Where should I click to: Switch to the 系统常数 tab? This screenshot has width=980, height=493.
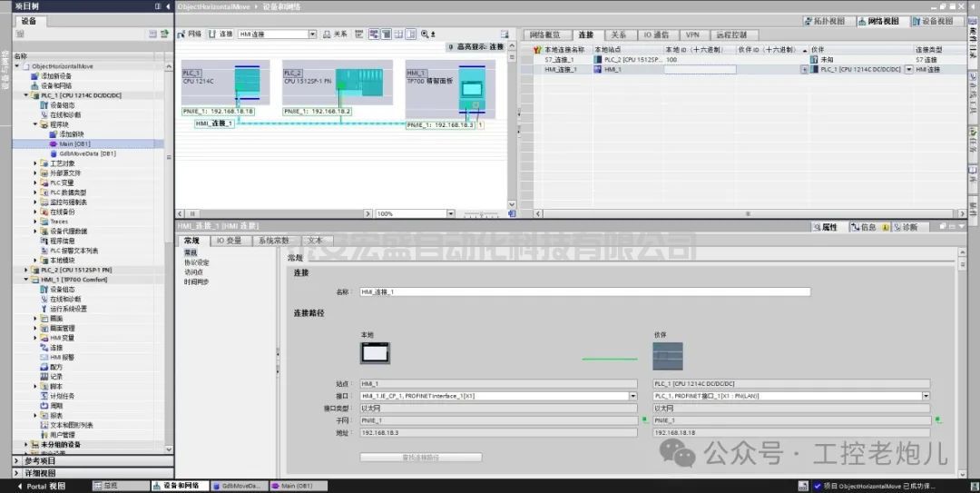coord(273,241)
